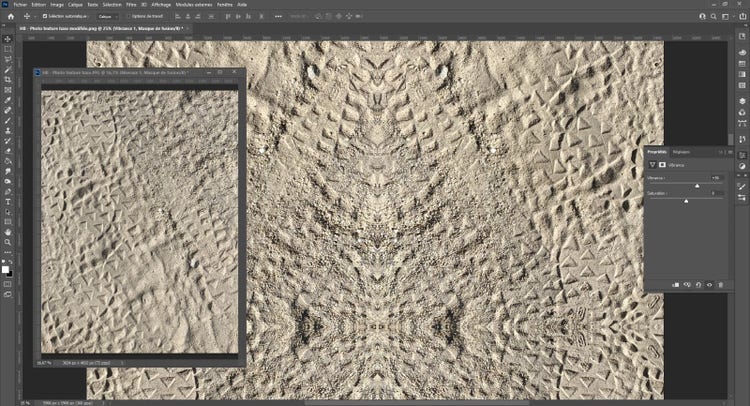Image resolution: width=750 pixels, height=406 pixels.
Task: Open the Properties panel flyout menu
Action: click(x=730, y=152)
